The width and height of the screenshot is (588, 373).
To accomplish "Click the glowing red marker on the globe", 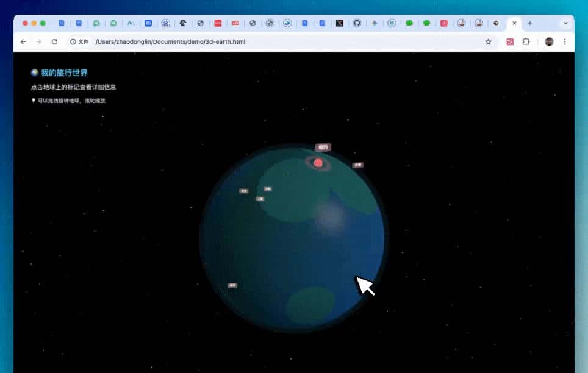I will point(318,163).
